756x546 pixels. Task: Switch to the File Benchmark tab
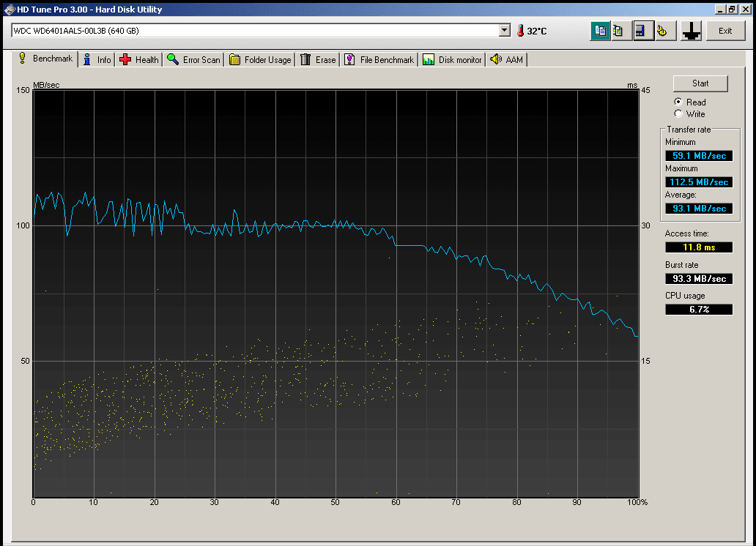[379, 60]
